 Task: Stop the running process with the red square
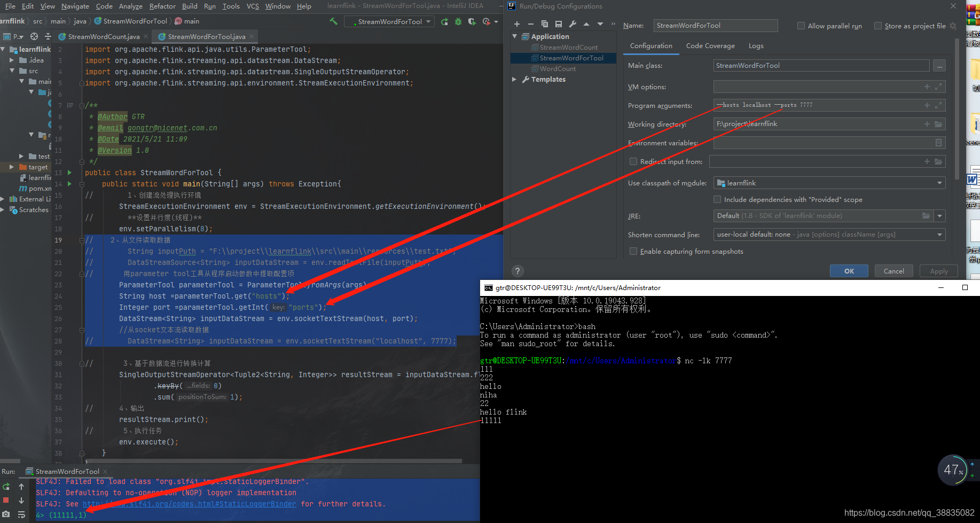pos(6,500)
